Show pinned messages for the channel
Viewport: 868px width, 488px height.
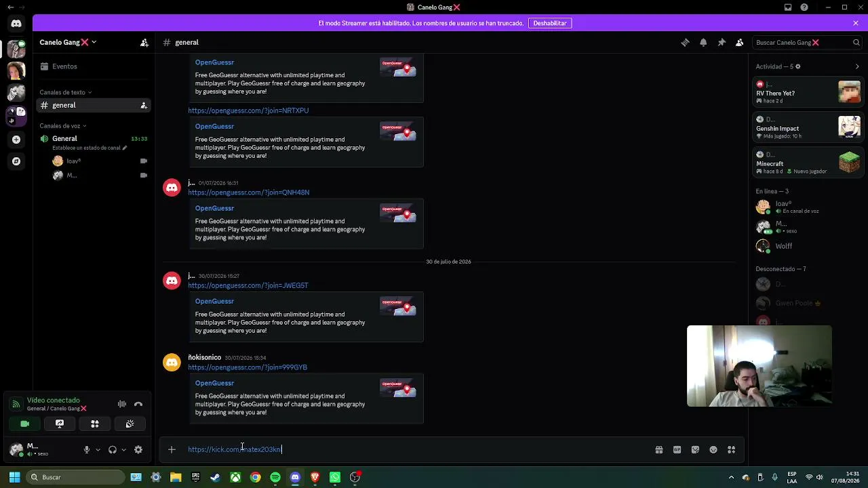tap(722, 43)
